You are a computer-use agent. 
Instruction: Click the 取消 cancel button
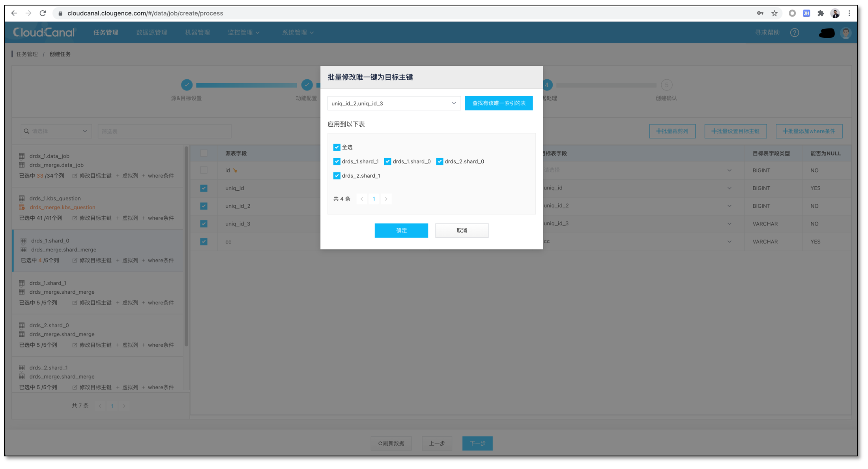pos(461,231)
